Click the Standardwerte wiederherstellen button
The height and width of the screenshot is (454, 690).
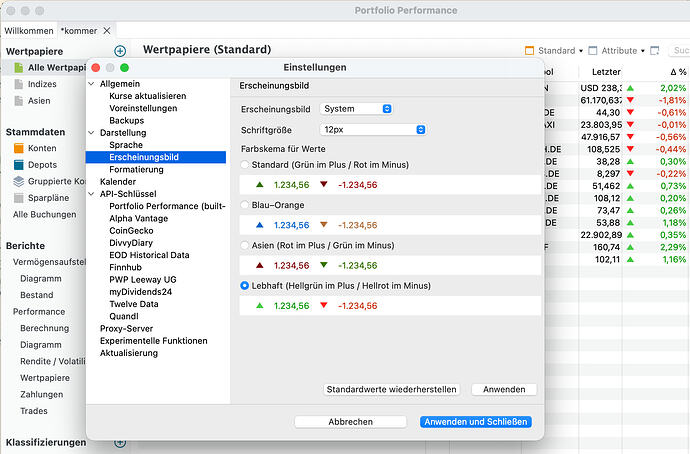392,389
